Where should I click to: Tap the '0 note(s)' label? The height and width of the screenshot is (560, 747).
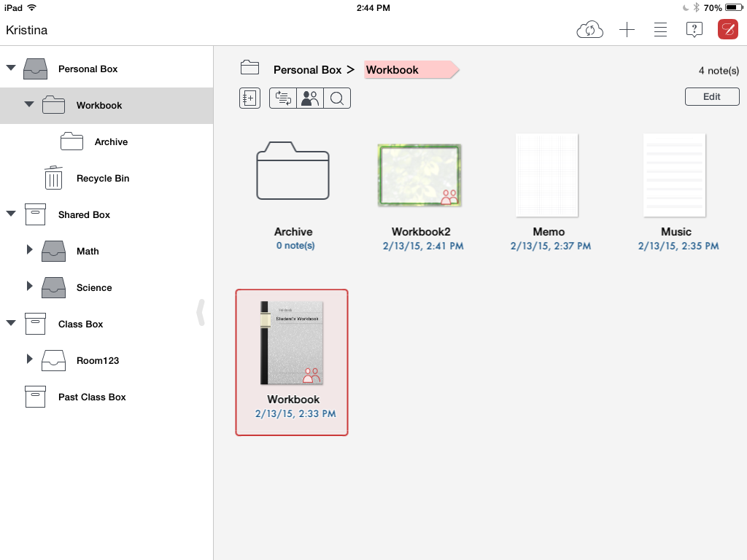[295, 246]
